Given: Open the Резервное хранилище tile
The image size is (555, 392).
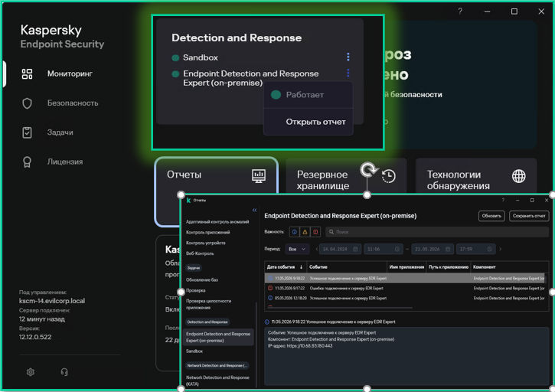Looking at the screenshot, I should [x=346, y=176].
